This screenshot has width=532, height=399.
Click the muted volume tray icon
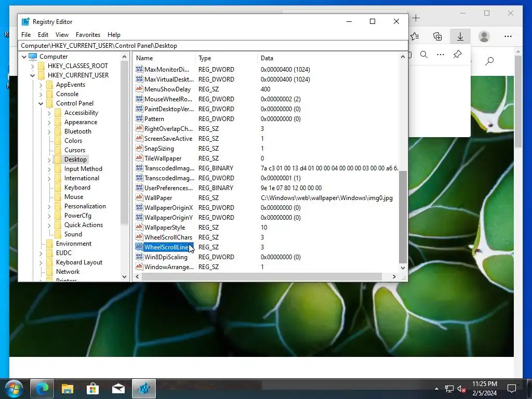pos(461,389)
